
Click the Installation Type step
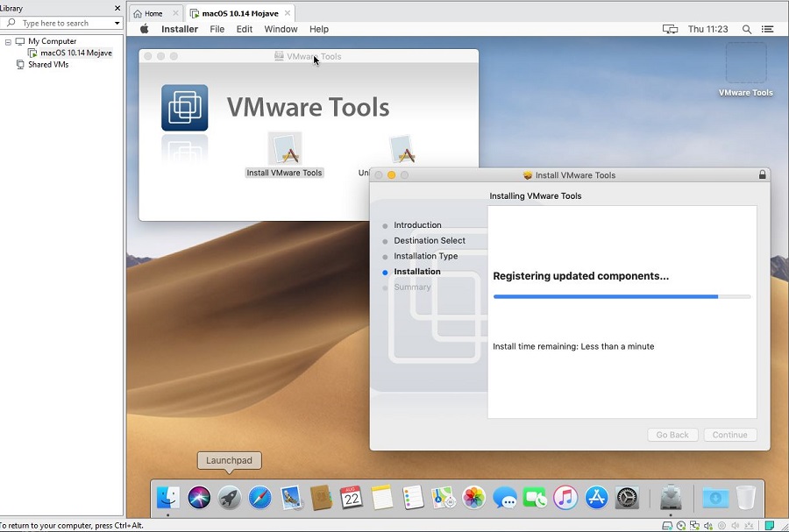point(426,256)
